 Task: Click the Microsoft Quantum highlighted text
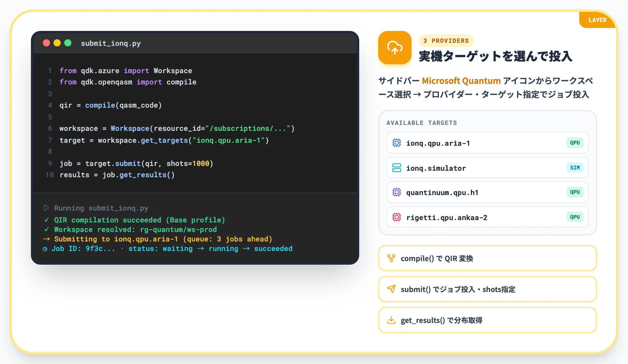coord(461,81)
